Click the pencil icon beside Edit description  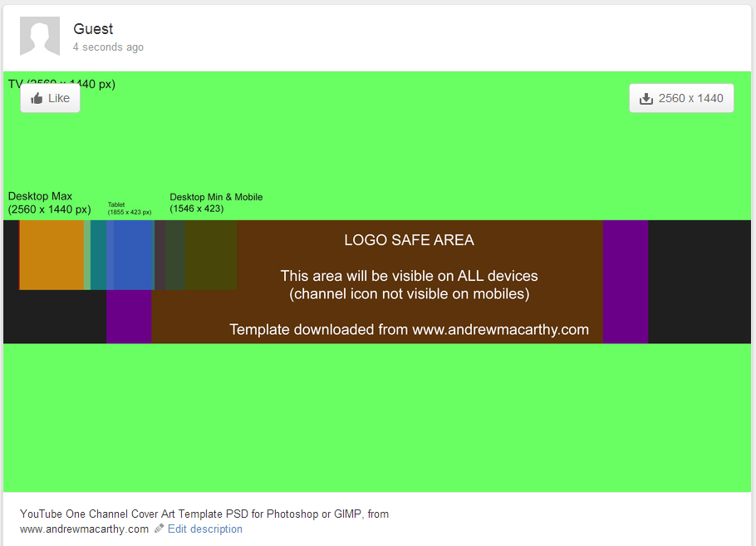click(x=158, y=529)
